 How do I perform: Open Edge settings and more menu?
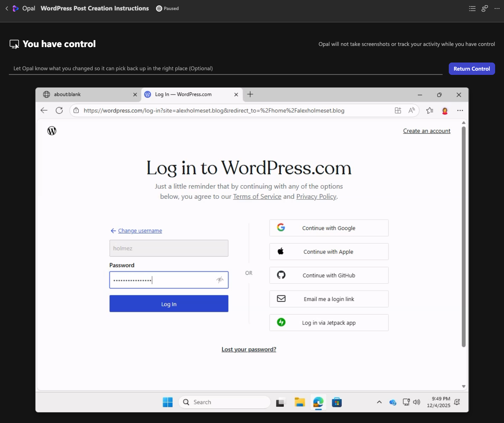pos(460,110)
